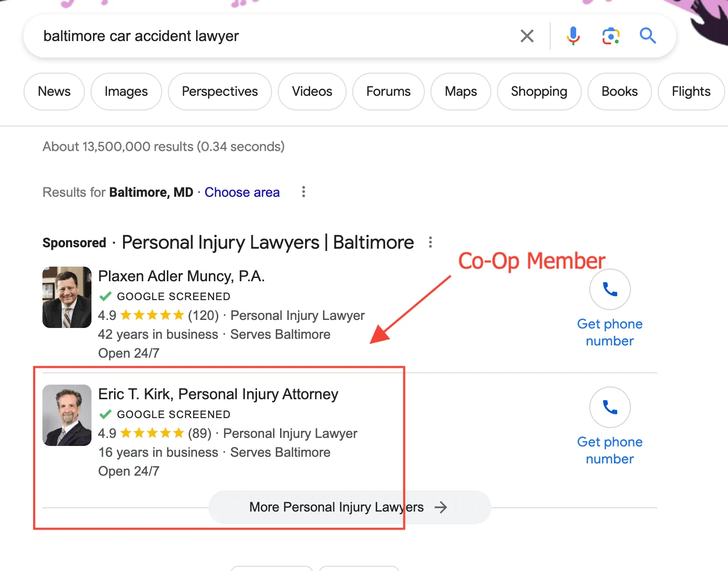
Task: Switch to the News tab
Action: coord(54,92)
